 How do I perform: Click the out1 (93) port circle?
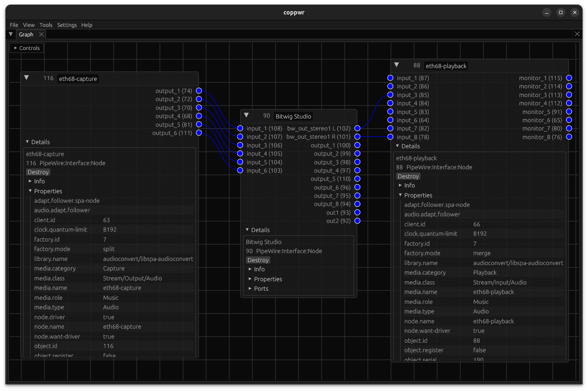[357, 213]
